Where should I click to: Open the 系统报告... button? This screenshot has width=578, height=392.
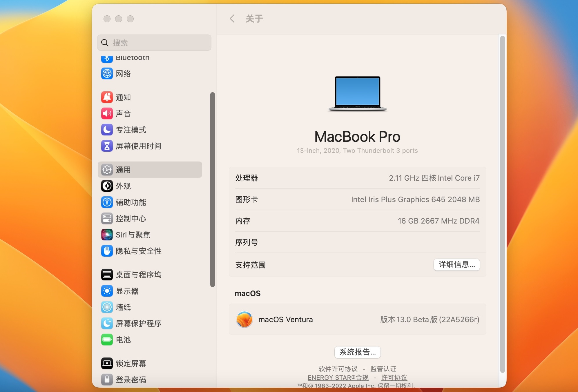(357, 352)
